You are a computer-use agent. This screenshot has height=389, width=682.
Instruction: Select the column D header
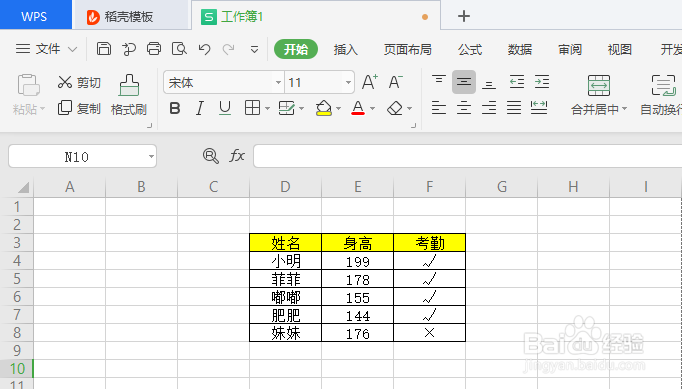click(285, 187)
